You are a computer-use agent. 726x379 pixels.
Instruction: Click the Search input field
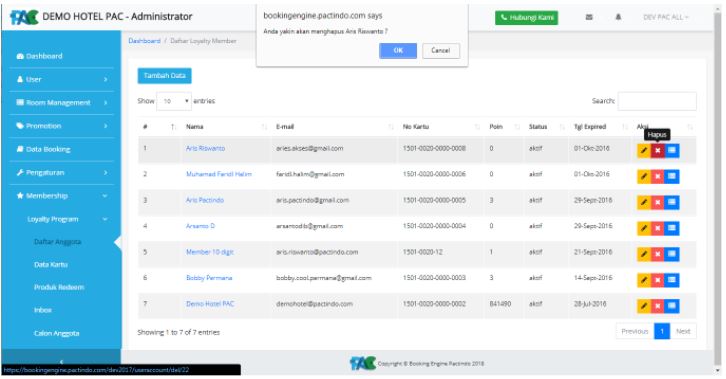tap(657, 101)
